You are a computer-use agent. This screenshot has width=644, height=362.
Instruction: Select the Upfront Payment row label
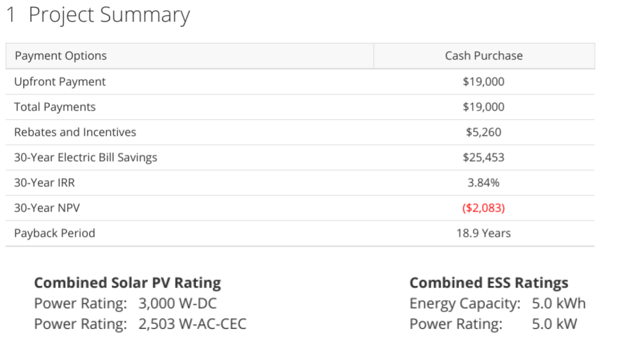coord(60,82)
